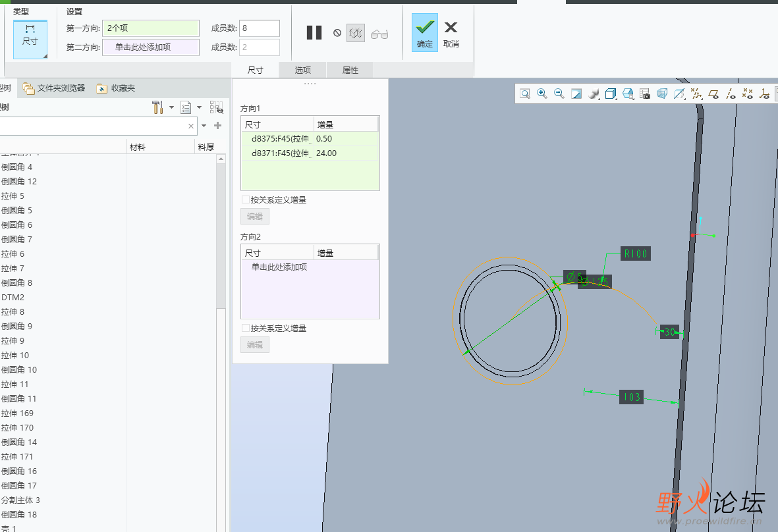The image size is (778, 532).
Task: Open the search filter dropdown arrow
Action: coord(204,126)
